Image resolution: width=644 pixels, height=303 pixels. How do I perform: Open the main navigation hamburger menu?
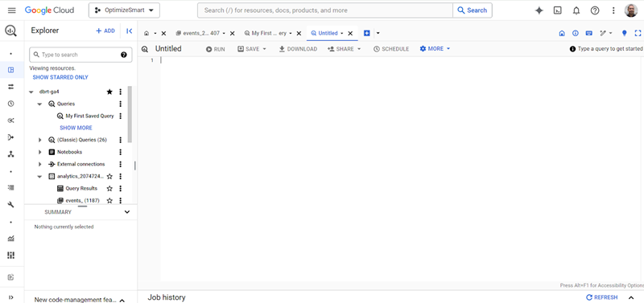pyautogui.click(x=11, y=10)
